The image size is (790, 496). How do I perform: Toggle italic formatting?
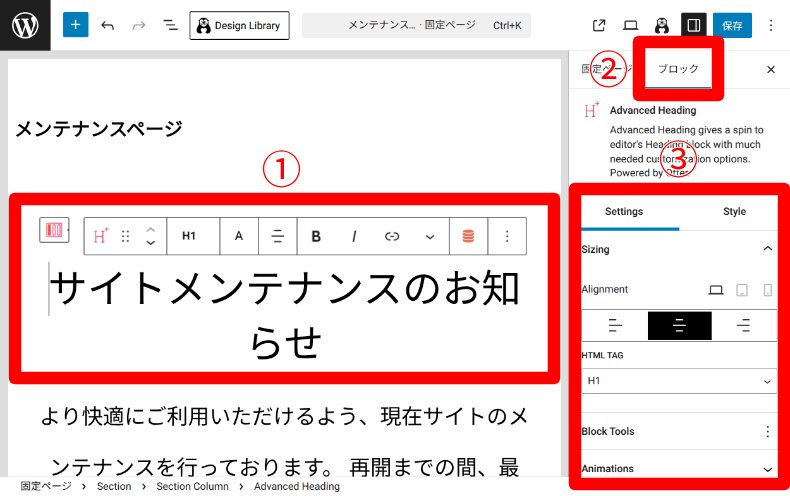(x=354, y=236)
